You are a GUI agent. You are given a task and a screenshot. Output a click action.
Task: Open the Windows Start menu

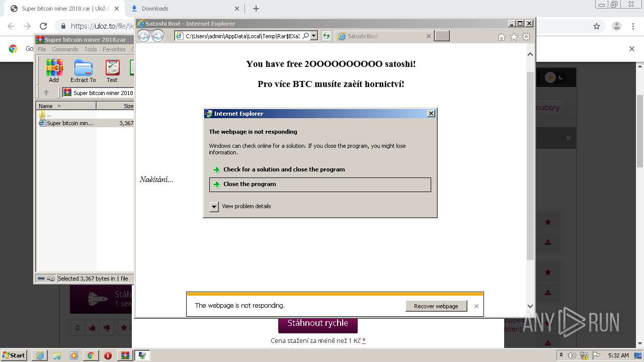[x=14, y=355]
